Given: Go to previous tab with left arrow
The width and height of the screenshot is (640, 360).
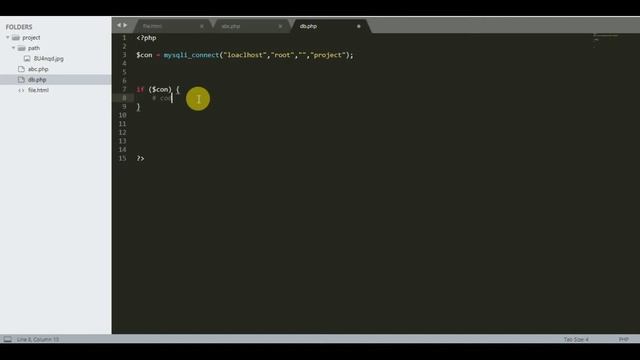Looking at the screenshot, I should (x=119, y=25).
